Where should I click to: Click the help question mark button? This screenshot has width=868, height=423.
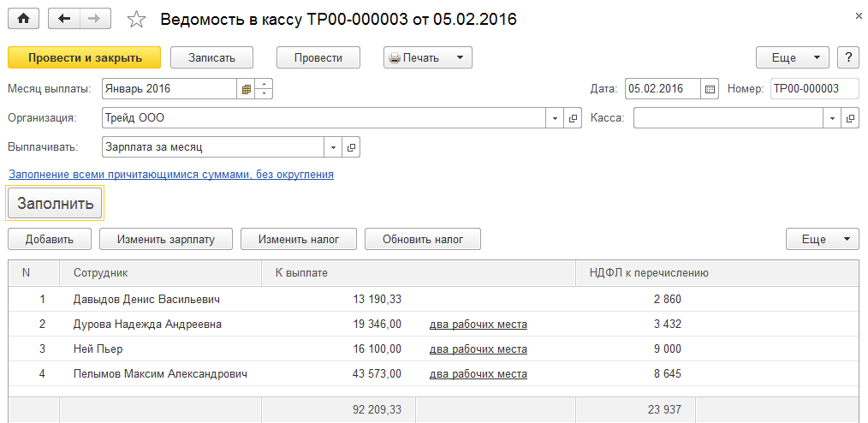tap(847, 57)
